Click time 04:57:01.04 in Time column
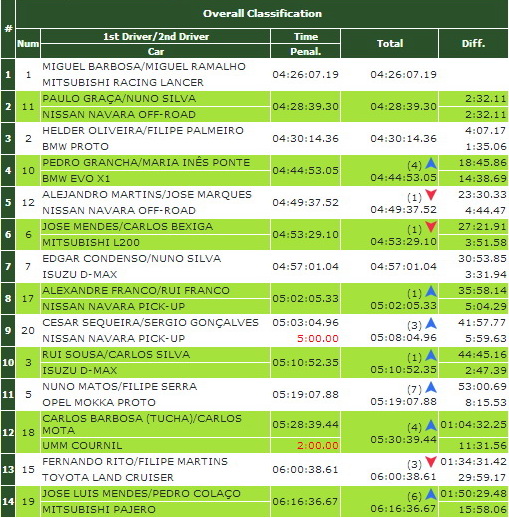Image resolution: width=509 pixels, height=518 pixels. coord(305,266)
